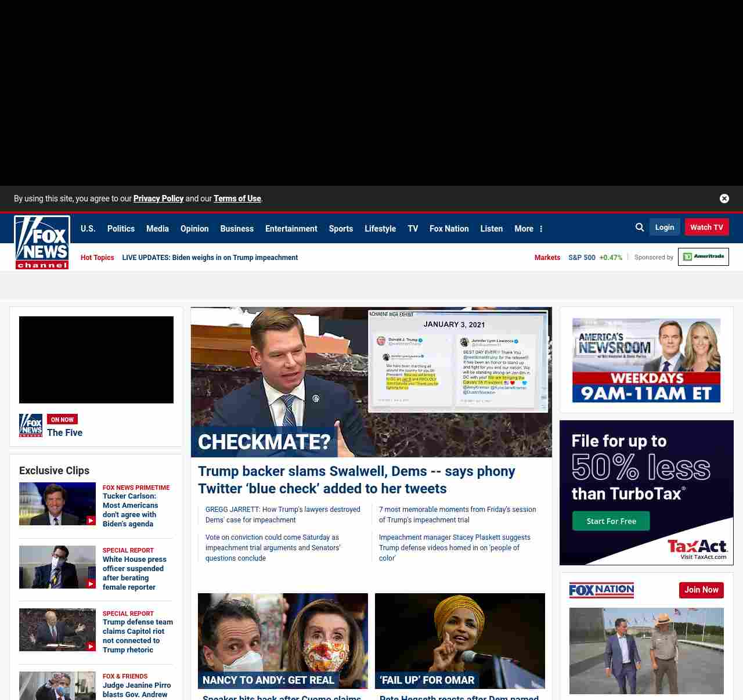Select Entertainment in the navigation bar
The height and width of the screenshot is (700, 743).
291,229
